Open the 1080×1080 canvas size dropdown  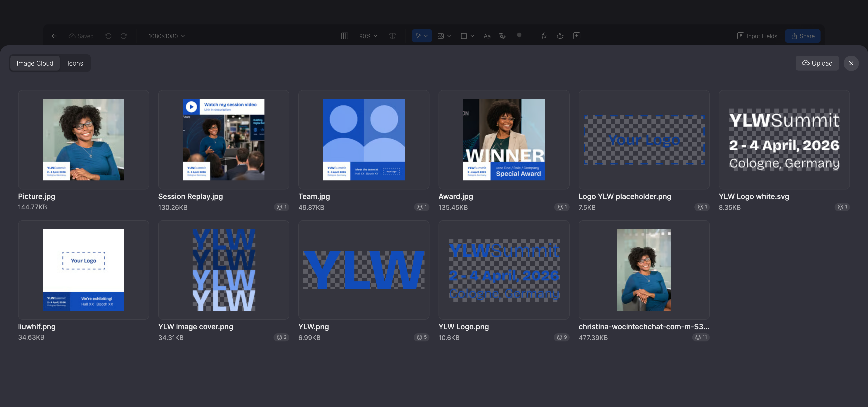(167, 36)
